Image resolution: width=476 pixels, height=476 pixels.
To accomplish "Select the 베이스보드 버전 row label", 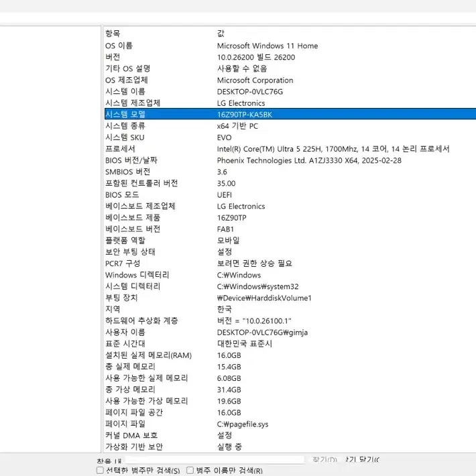I will (x=133, y=229).
